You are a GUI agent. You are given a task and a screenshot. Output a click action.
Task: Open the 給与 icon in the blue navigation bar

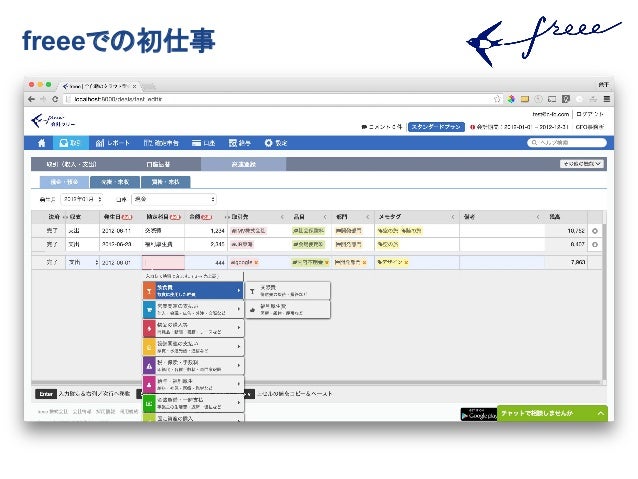point(233,143)
